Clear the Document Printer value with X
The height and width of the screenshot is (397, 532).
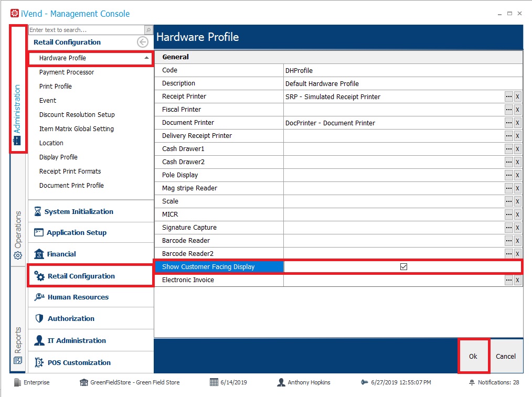click(x=517, y=123)
